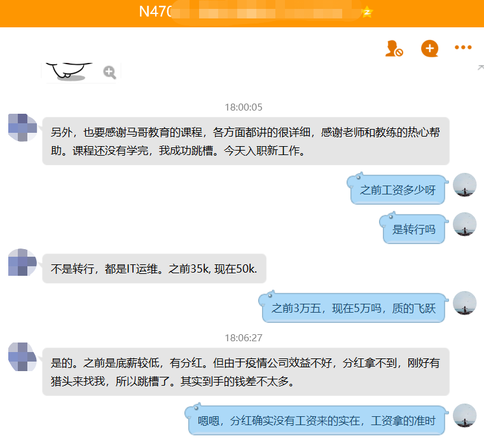Click avatar beside "不是转行" message
Image resolution: width=484 pixels, height=448 pixels.
22,263
